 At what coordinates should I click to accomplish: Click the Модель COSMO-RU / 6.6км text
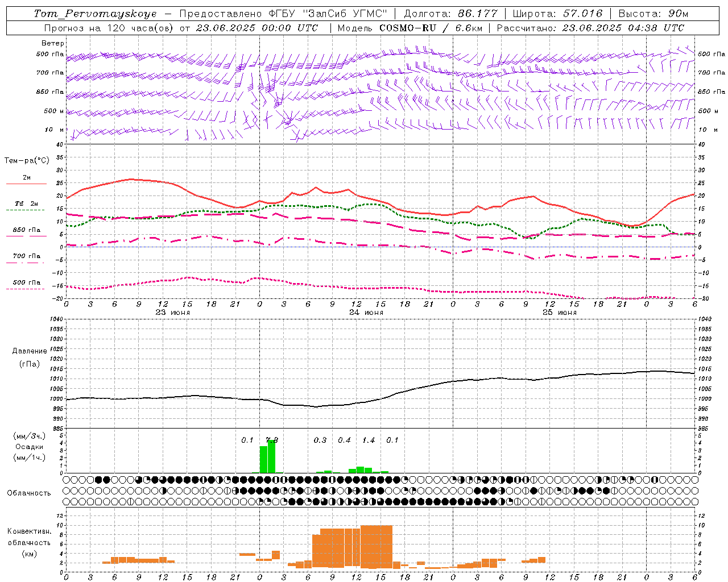(x=409, y=28)
